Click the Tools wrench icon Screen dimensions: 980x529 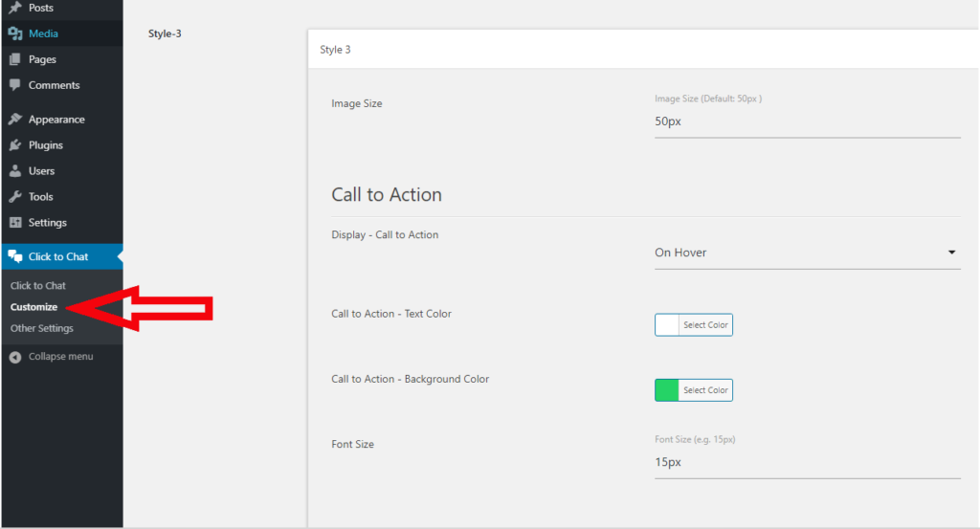click(x=15, y=197)
